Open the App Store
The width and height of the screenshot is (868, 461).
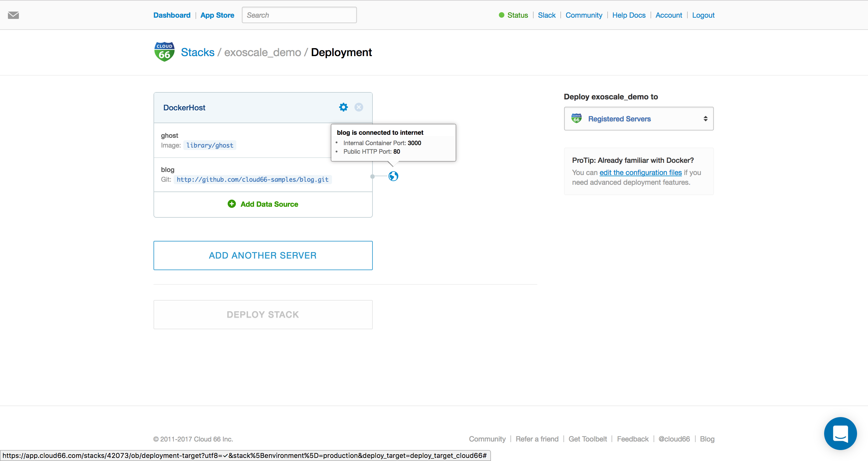(x=217, y=15)
